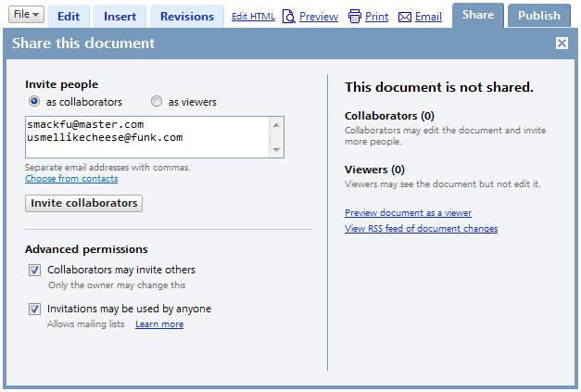The height and width of the screenshot is (392, 581).
Task: Click the Edit HTML link
Action: pyautogui.click(x=253, y=17)
